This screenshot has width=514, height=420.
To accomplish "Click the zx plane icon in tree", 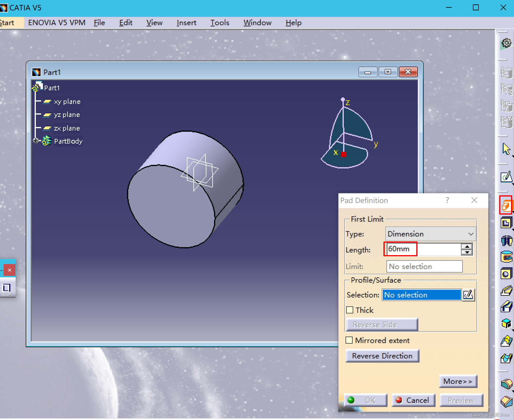I will click(47, 128).
